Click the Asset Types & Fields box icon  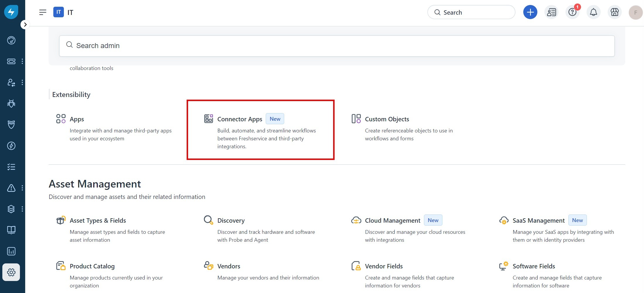(61, 220)
